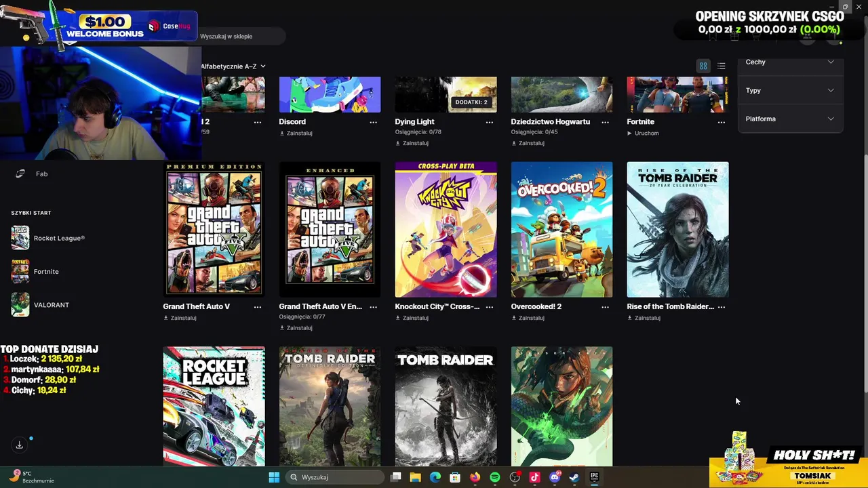Open options menu for Discord
The width and height of the screenshot is (868, 488).
373,122
